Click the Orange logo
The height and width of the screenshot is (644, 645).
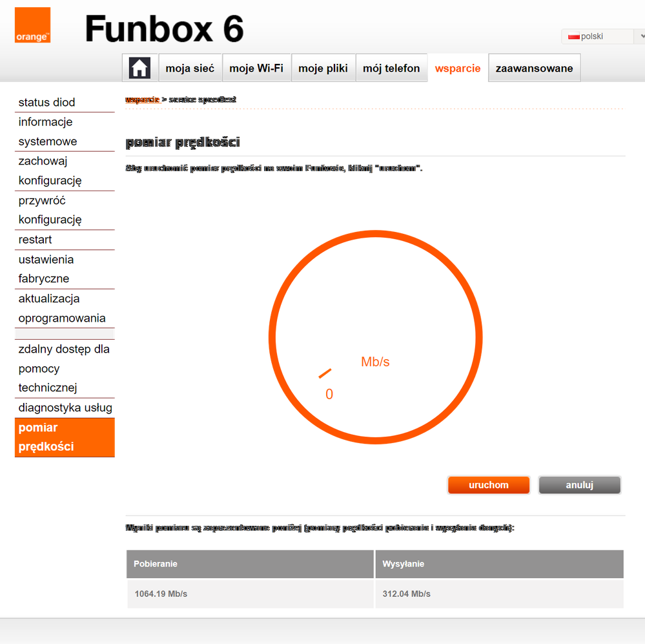pos(32,25)
